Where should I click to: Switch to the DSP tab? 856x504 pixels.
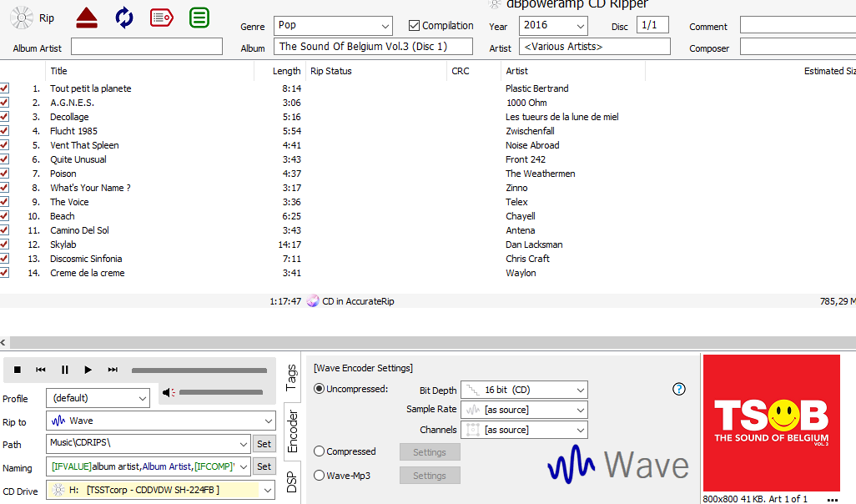pyautogui.click(x=292, y=483)
